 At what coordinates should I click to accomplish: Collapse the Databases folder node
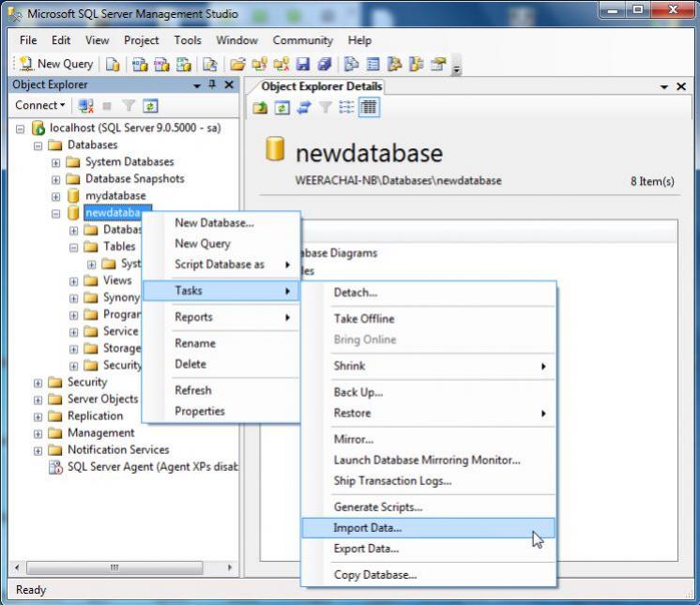pyautogui.click(x=38, y=146)
